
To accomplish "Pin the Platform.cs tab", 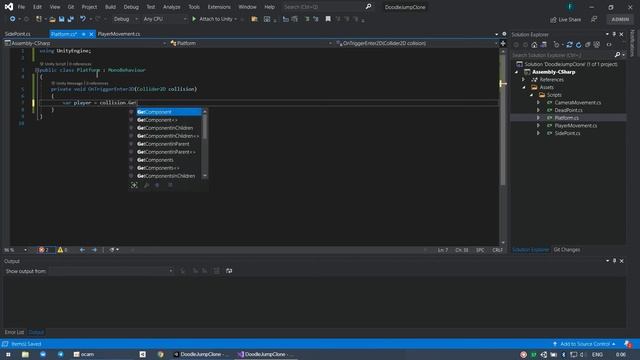I will (x=83, y=34).
